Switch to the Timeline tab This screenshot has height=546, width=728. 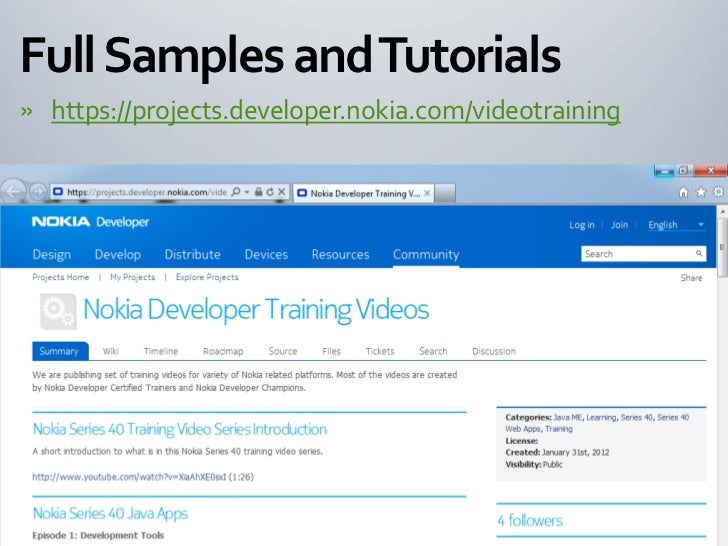161,351
